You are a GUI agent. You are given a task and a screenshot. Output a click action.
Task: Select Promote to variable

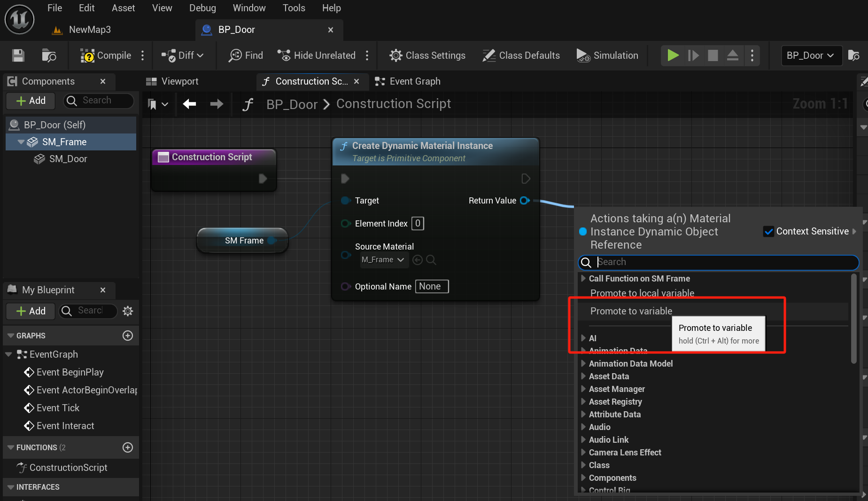(631, 311)
